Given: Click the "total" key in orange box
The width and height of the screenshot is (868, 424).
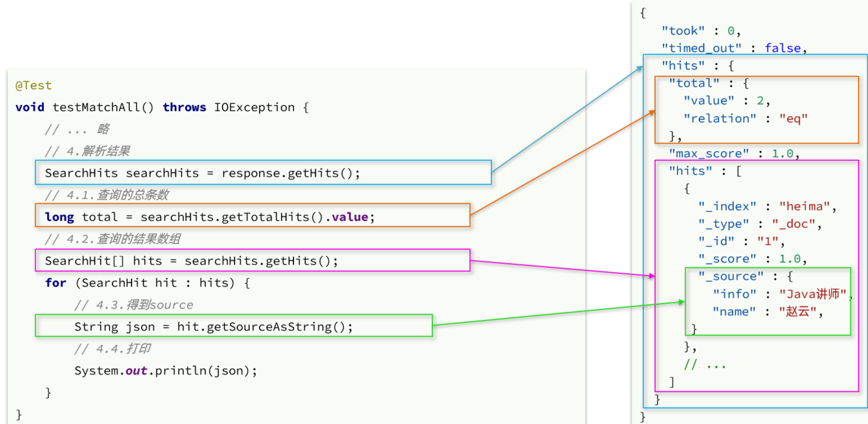Looking at the screenshot, I should tap(694, 84).
